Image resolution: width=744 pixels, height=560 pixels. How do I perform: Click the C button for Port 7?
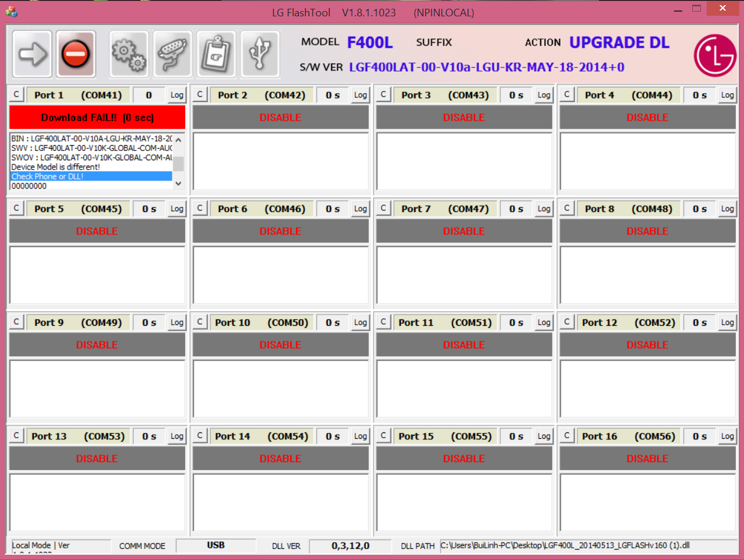[x=383, y=208]
